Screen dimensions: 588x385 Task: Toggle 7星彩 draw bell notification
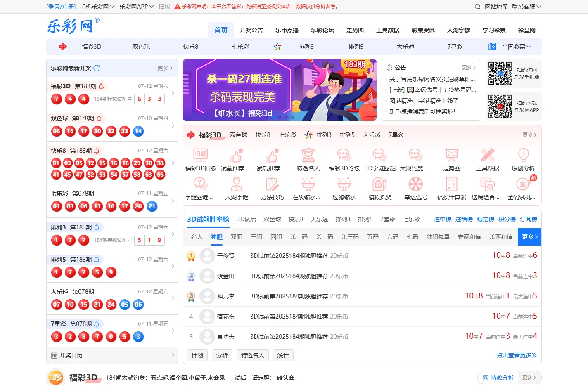pos(97,324)
